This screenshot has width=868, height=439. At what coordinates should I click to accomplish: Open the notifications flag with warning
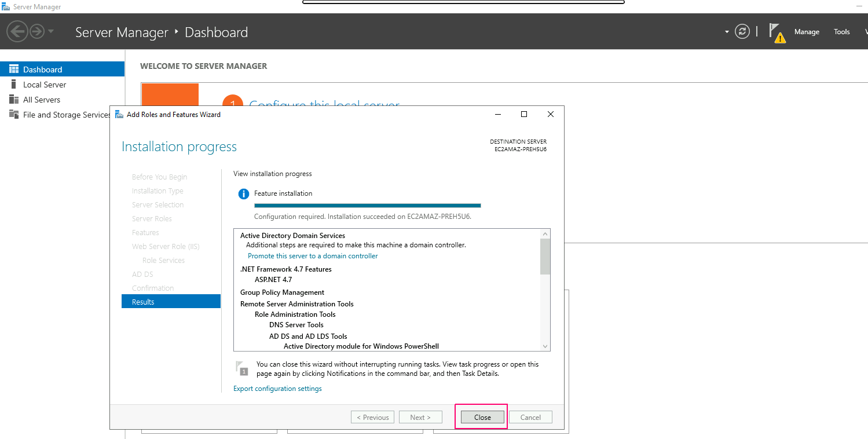click(x=777, y=33)
